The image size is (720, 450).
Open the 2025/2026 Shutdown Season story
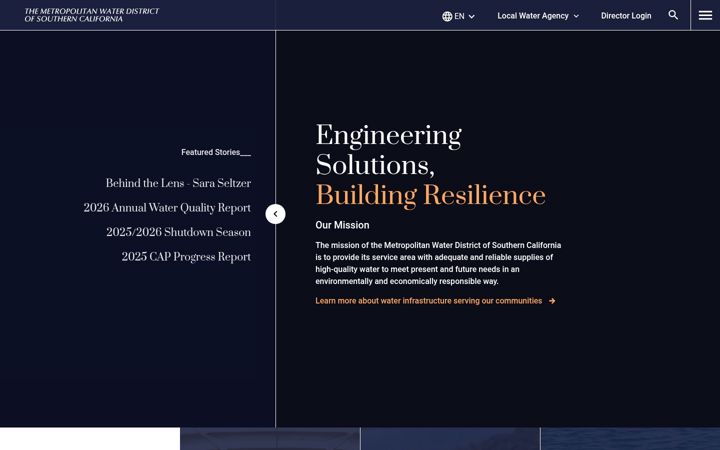tap(179, 232)
